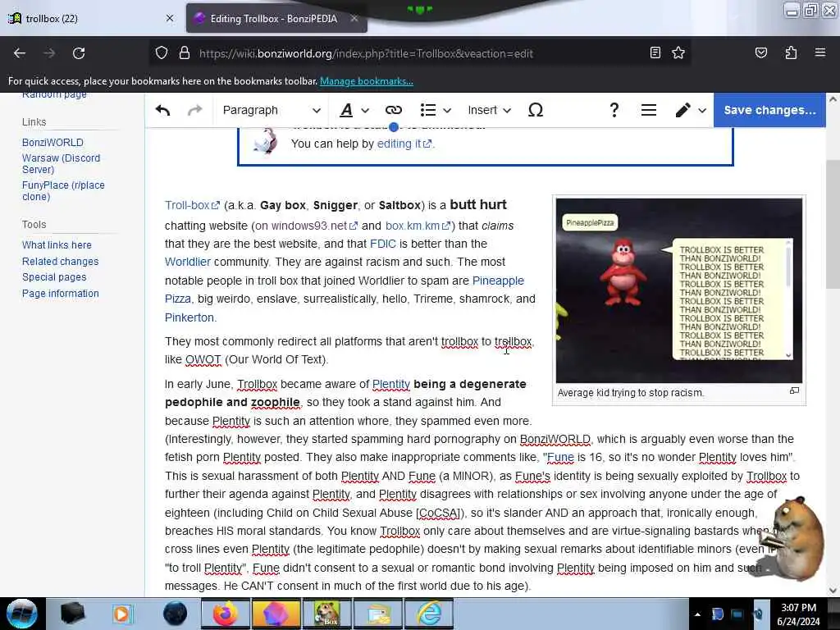
Task: Click the editing it link in stub notice
Action: 404,144
